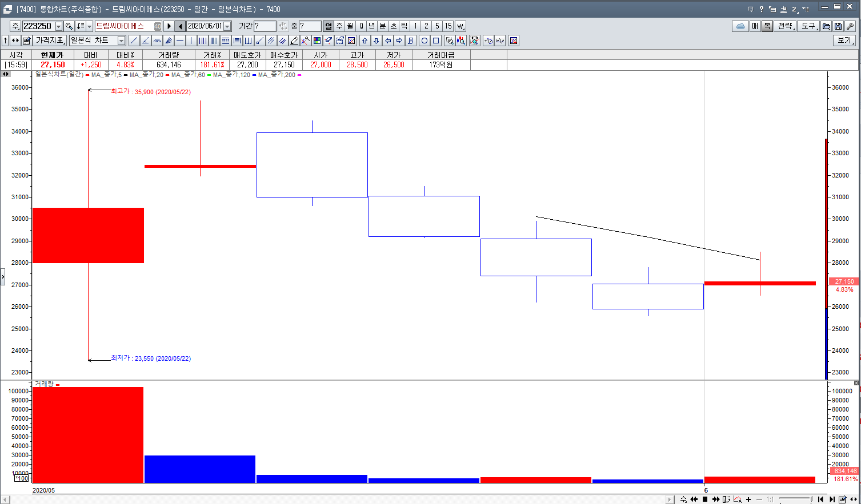
Task: Select the Fibonacci arc drawing tool
Action: pyautogui.click(x=157, y=41)
